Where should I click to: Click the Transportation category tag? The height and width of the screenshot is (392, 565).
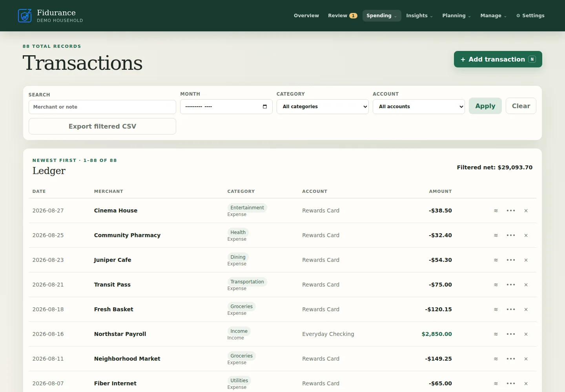pyautogui.click(x=247, y=282)
